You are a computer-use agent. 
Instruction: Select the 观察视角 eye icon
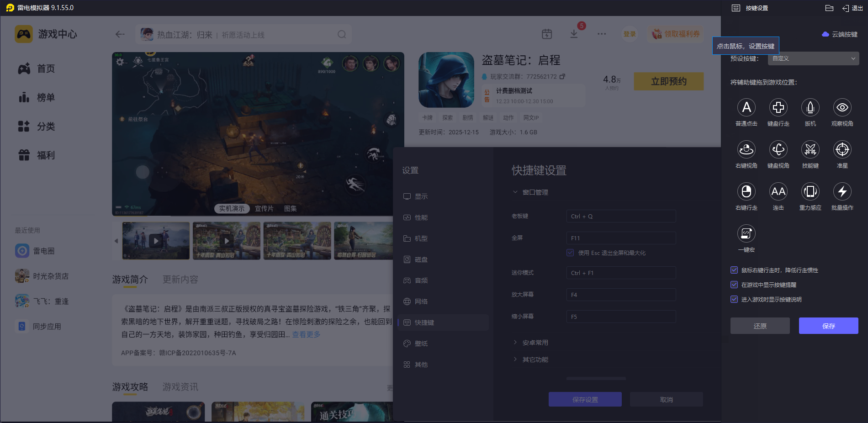tap(842, 107)
